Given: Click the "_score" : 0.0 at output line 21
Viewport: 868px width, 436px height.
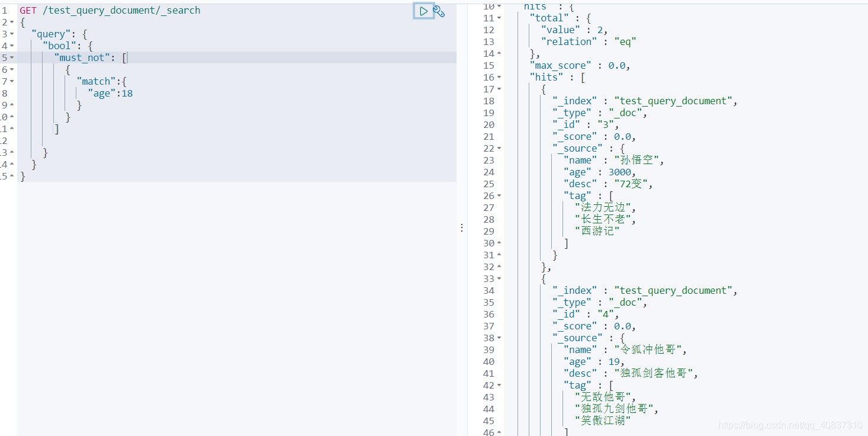Looking at the screenshot, I should point(594,136).
